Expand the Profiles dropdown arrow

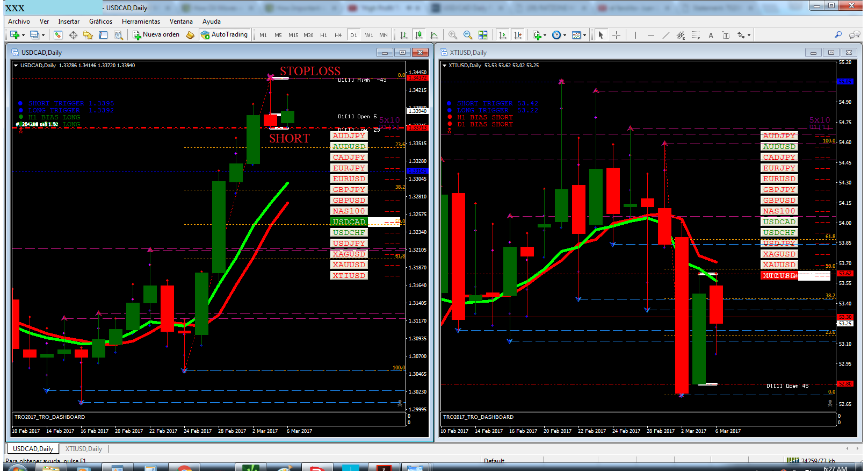tap(43, 35)
